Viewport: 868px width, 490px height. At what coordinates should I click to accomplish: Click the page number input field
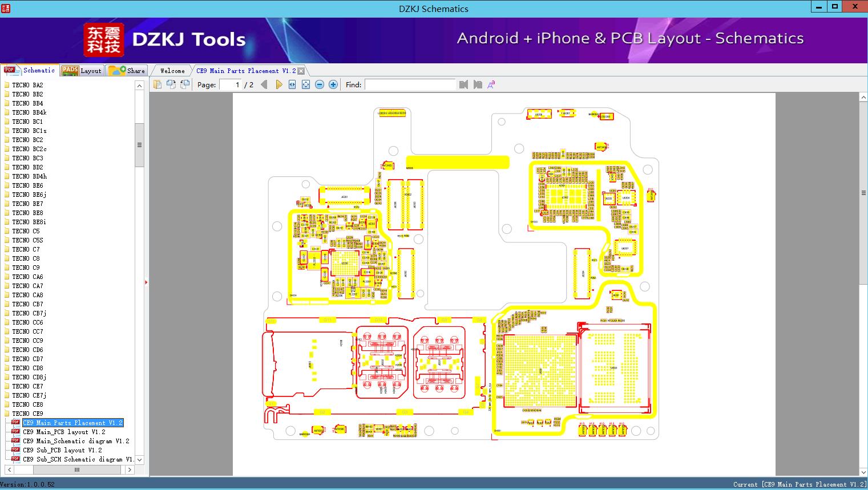(x=230, y=84)
